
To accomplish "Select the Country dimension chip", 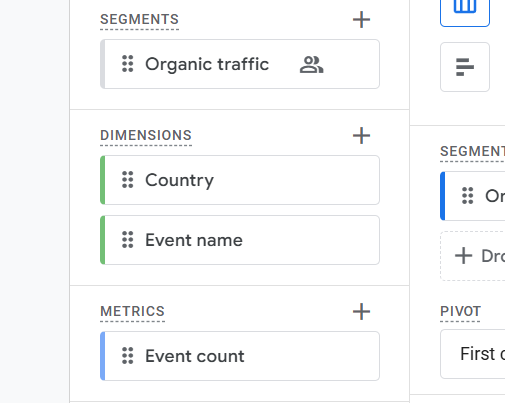I will 240,180.
